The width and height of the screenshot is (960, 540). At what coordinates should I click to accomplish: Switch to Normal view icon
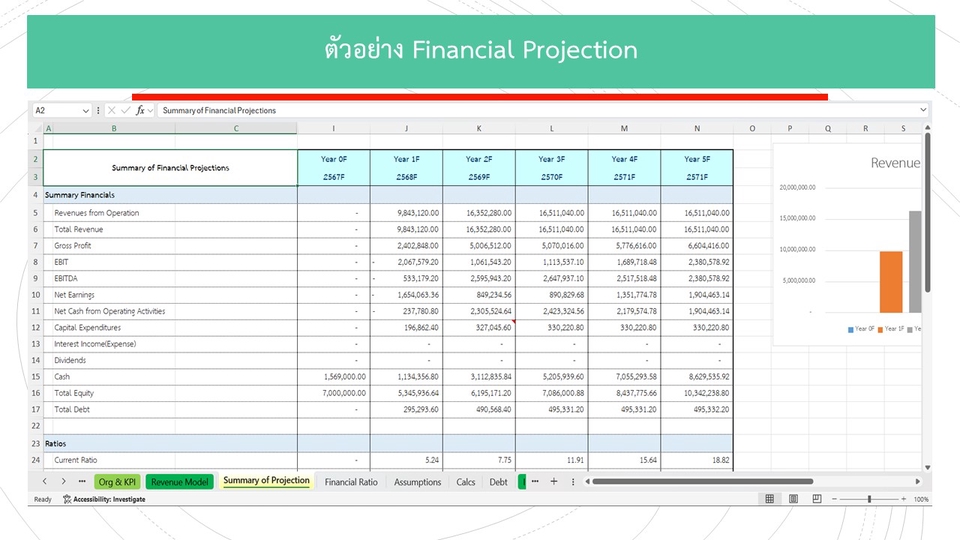point(769,499)
